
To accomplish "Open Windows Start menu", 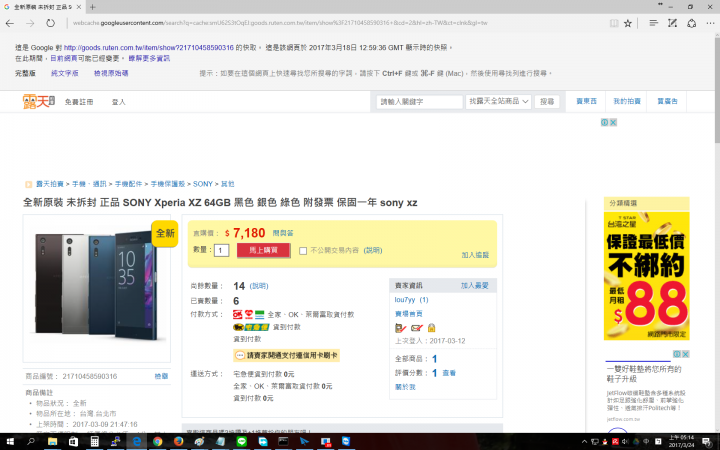I will (10, 442).
